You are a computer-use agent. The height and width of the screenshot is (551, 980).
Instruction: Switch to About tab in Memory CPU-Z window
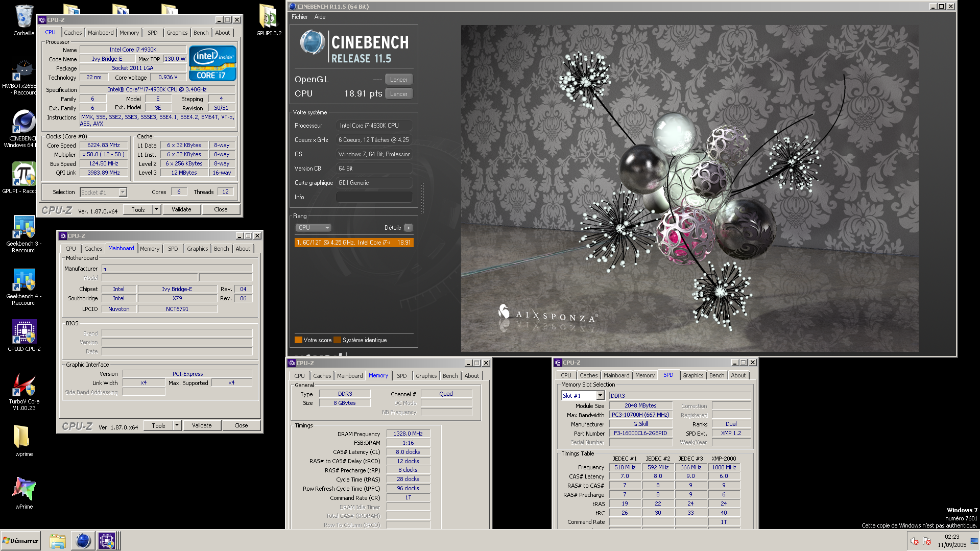(472, 376)
